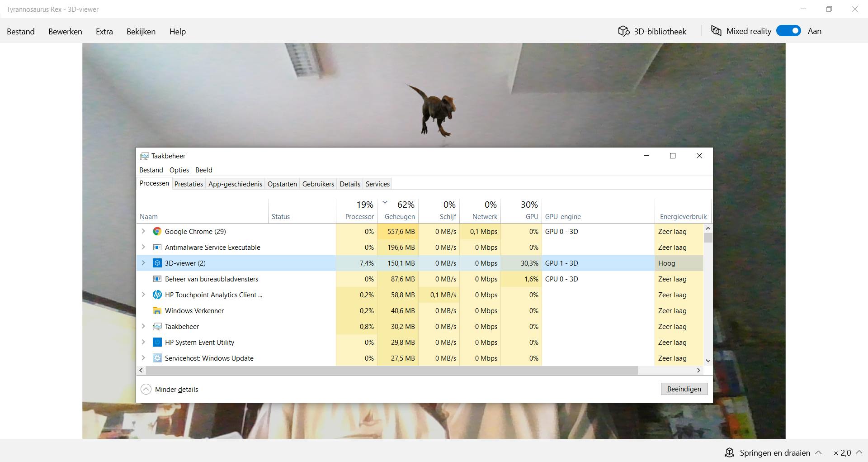Click the Windows Verkenner folder icon
Screen dimensions: 868x462
coord(157,310)
